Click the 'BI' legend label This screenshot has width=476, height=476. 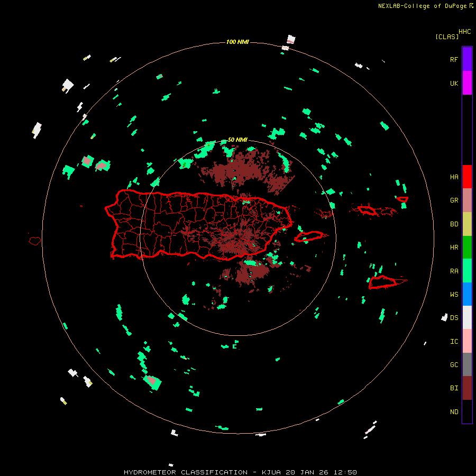[x=454, y=388]
